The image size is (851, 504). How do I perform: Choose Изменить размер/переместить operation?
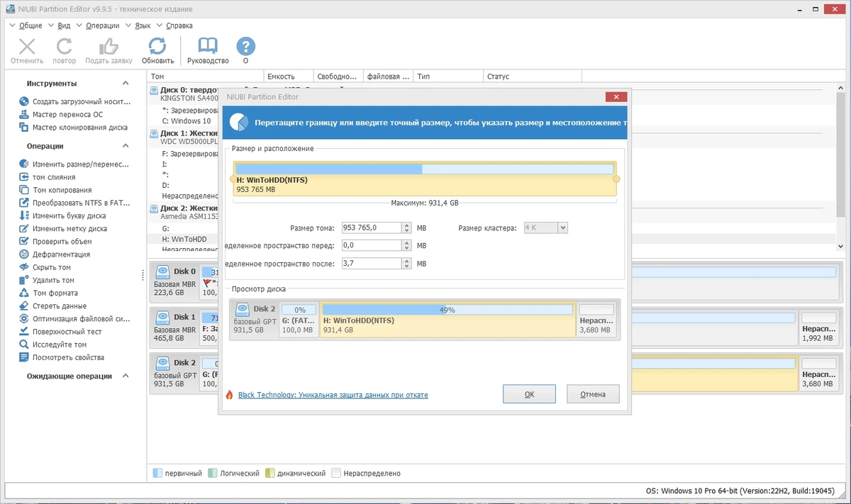74,164
